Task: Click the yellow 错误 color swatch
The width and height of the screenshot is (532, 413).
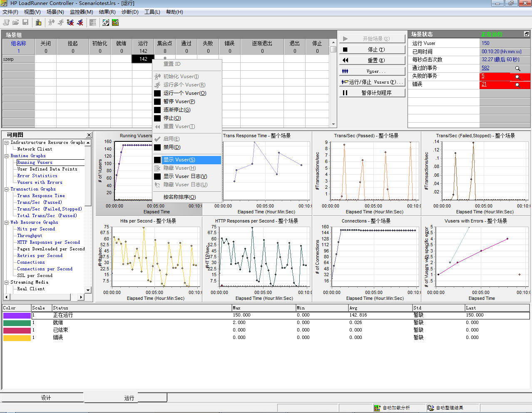Action: coord(17,338)
